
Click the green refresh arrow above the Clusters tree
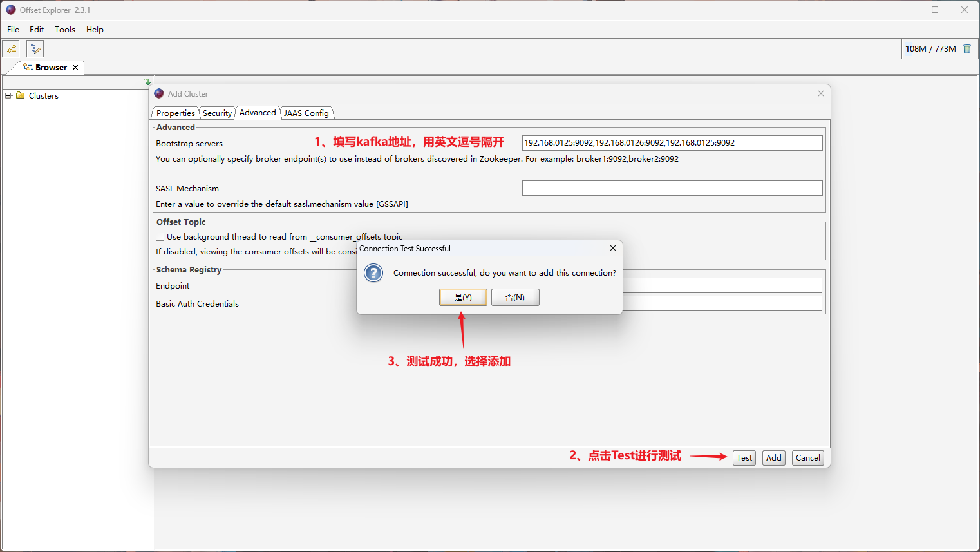147,82
